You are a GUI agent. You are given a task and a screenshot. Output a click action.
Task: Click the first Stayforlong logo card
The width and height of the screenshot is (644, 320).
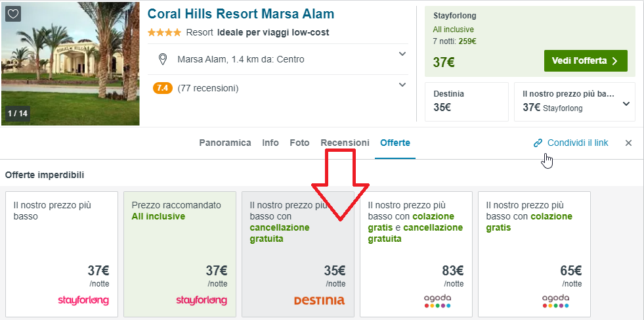click(x=83, y=300)
